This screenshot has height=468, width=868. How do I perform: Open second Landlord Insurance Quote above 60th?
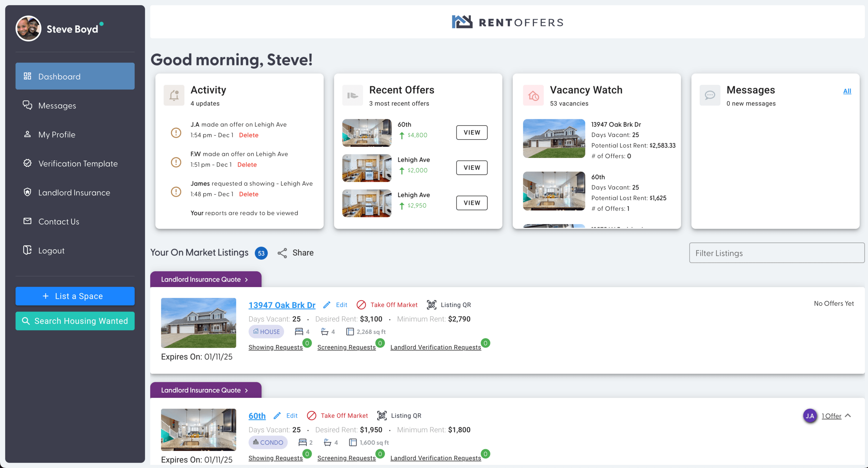click(206, 390)
